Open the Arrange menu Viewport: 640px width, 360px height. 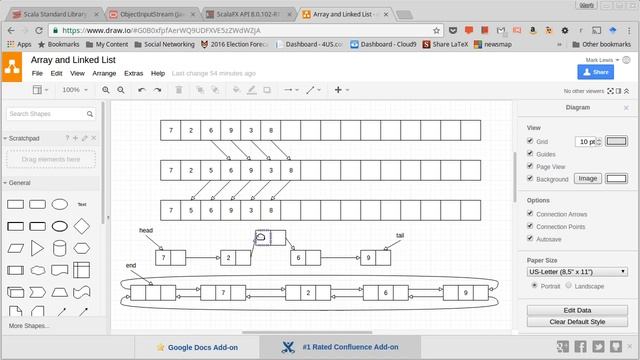click(x=104, y=73)
